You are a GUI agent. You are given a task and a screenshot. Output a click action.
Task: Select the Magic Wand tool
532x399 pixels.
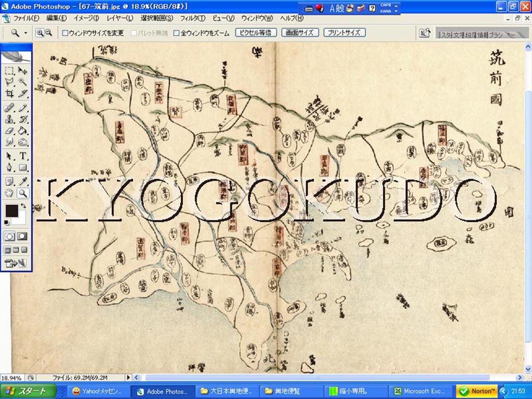[23, 82]
